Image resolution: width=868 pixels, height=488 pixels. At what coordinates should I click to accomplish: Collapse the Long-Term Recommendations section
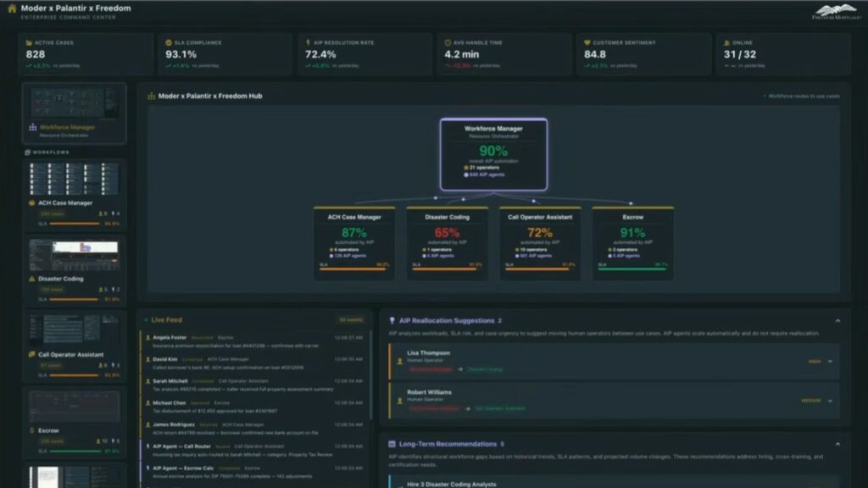(837, 444)
